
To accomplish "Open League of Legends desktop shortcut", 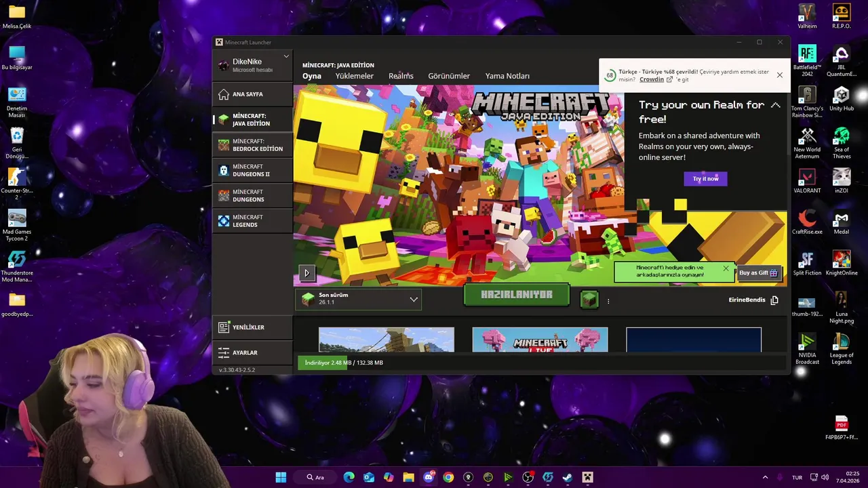I will click(842, 348).
